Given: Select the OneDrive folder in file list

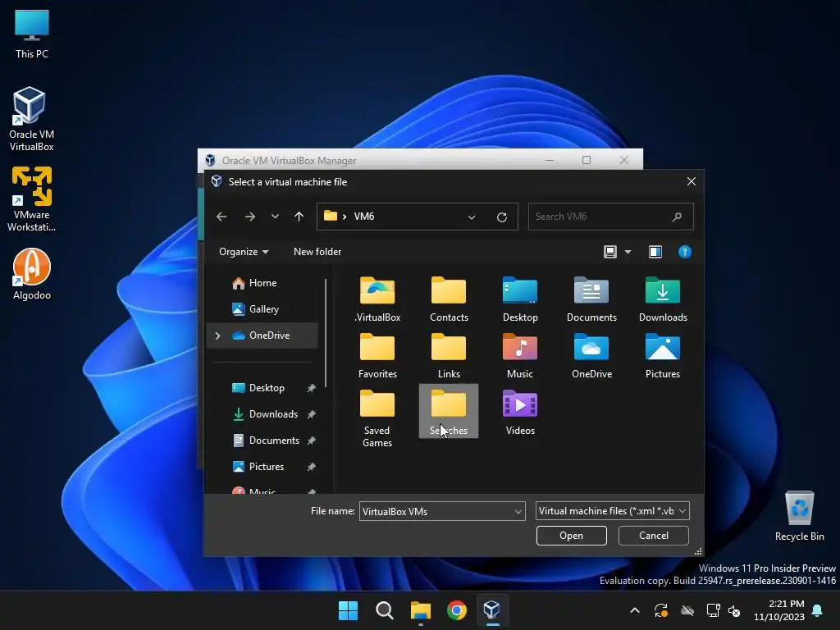Looking at the screenshot, I should pyautogui.click(x=591, y=356).
